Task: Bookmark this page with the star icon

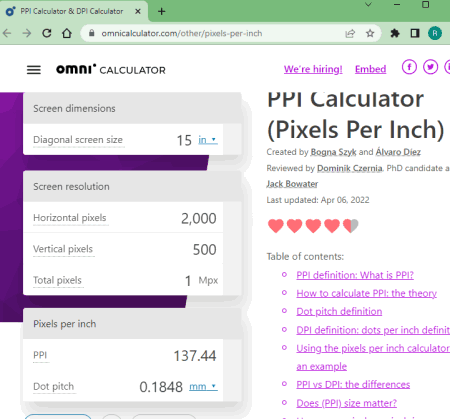Action: (370, 33)
